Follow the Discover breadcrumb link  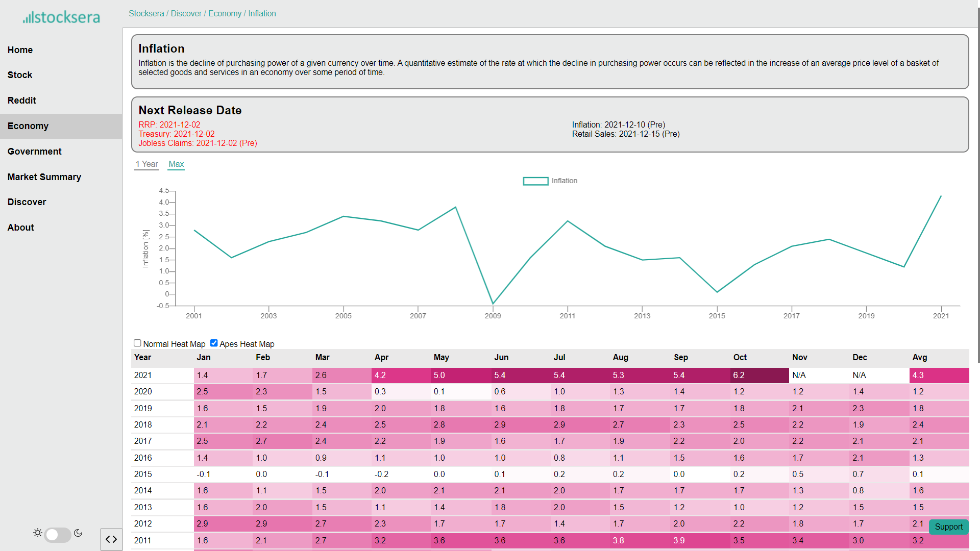186,13
